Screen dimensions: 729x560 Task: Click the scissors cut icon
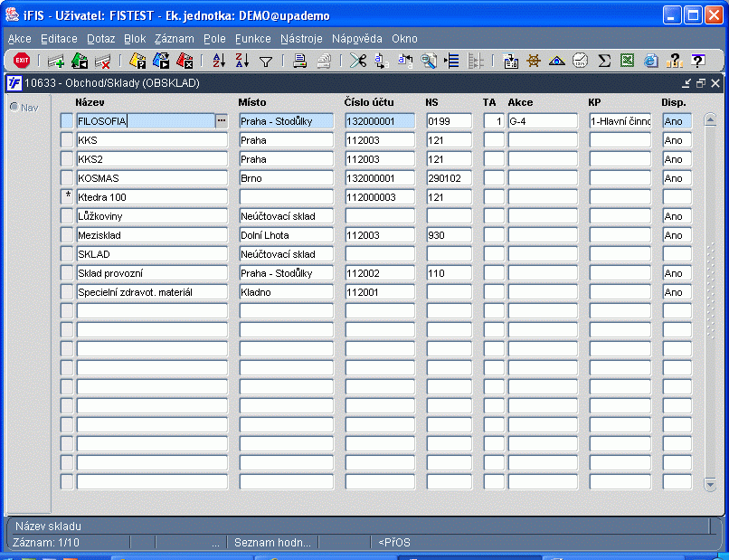[358, 61]
